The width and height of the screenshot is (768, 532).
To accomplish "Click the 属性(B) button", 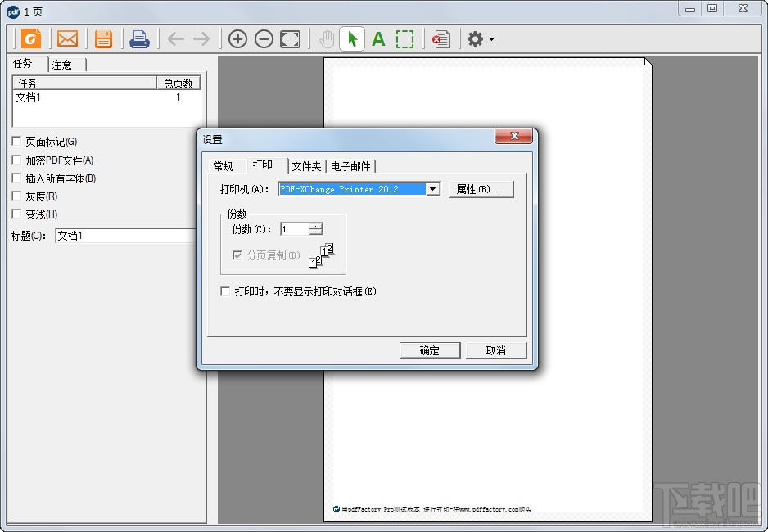I will [480, 188].
